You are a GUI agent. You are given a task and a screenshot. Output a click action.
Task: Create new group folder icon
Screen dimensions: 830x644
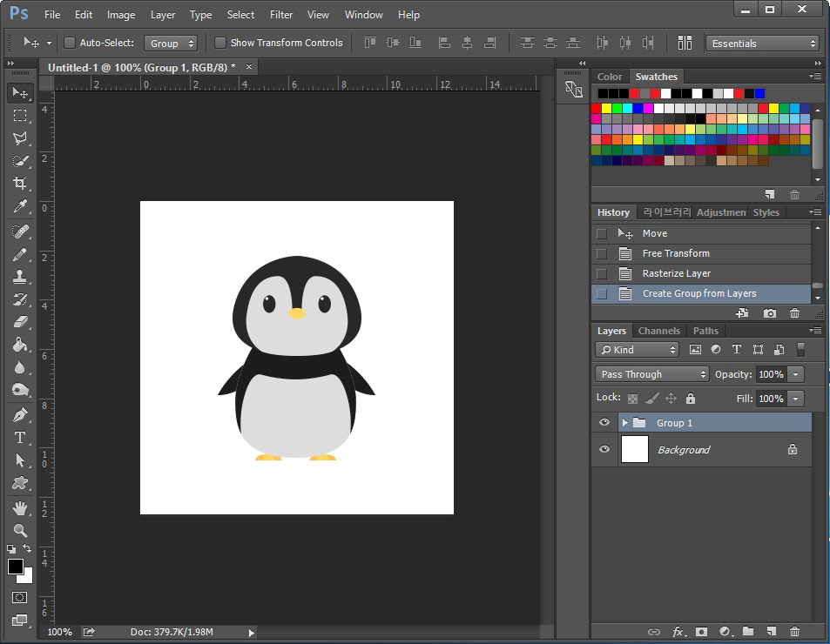click(x=748, y=631)
